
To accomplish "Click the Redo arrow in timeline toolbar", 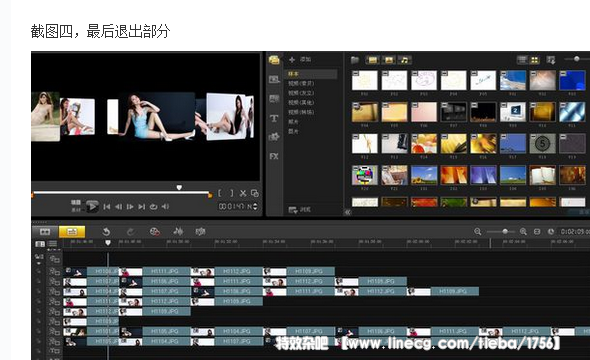I will pos(130,232).
